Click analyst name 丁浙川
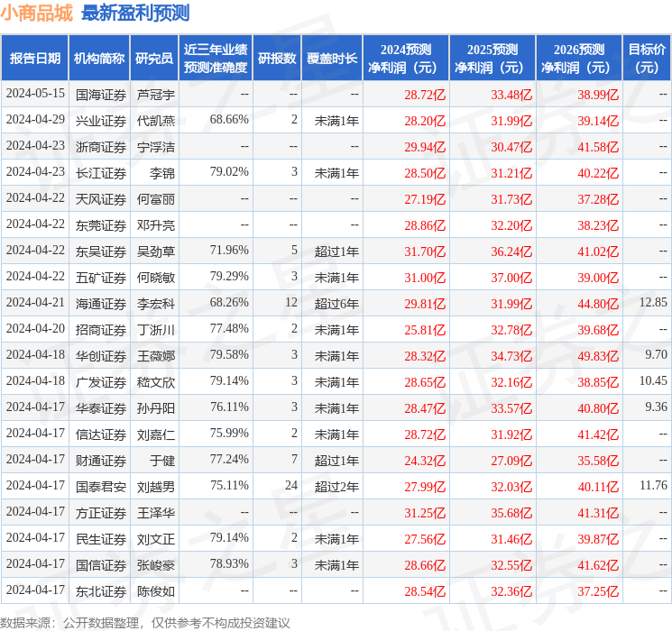This screenshot has width=672, height=631. pyautogui.click(x=155, y=330)
